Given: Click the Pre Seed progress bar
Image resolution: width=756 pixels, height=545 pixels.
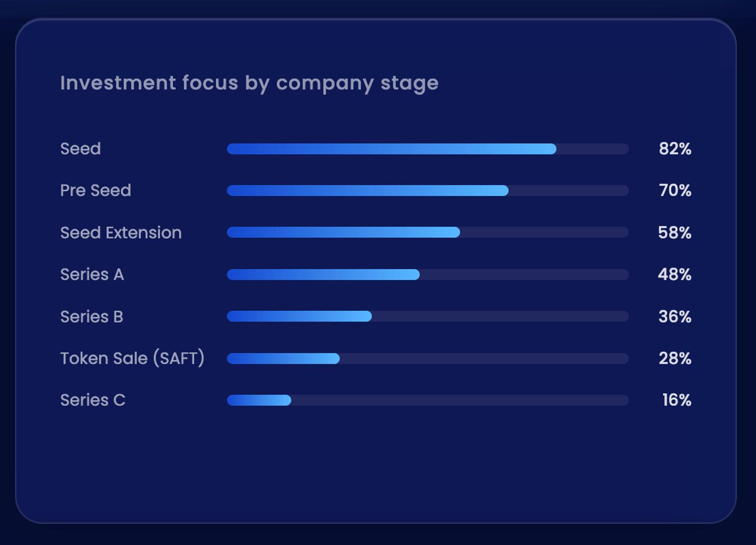Looking at the screenshot, I should (428, 191).
